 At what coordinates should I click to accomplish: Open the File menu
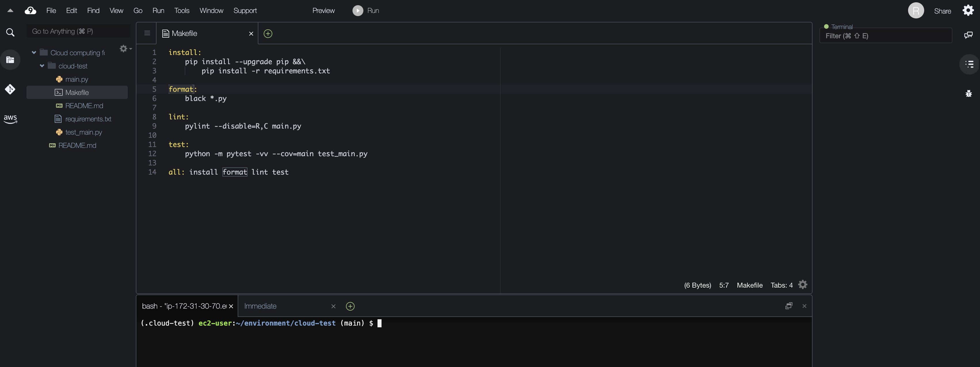click(51, 11)
